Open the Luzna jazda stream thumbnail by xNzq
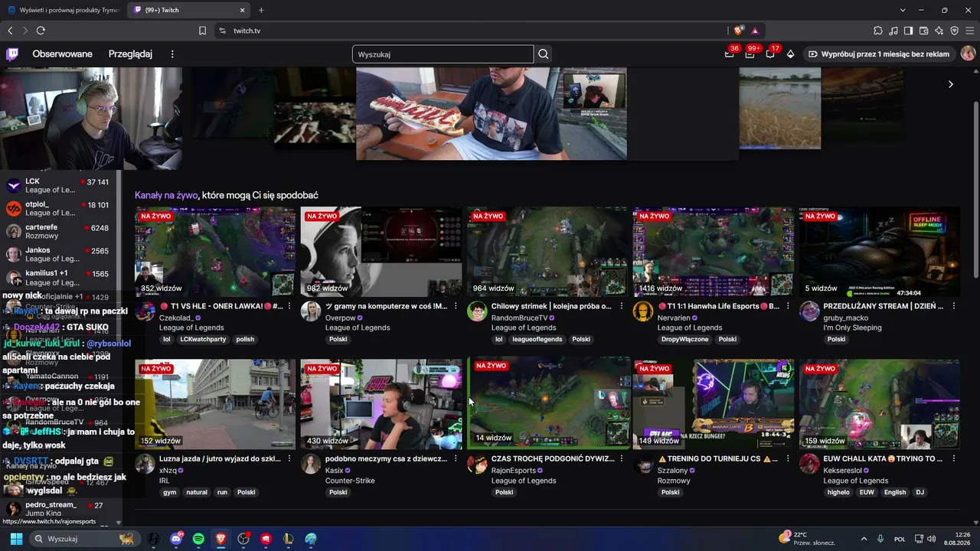 [x=215, y=404]
